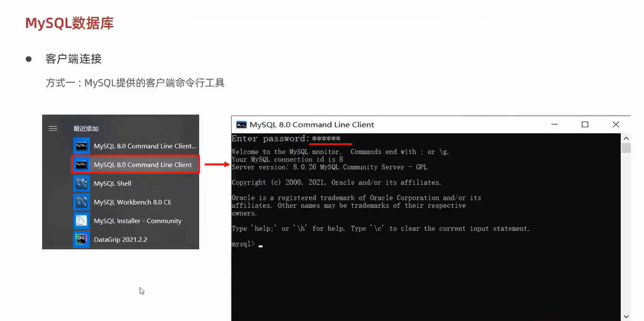Click the masked Enter password field

click(326, 139)
